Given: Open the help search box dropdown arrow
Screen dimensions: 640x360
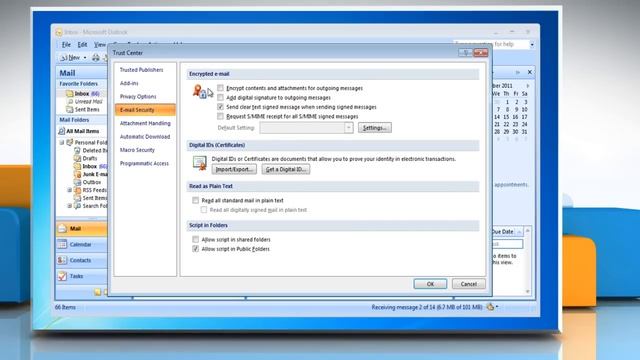Looking at the screenshot, I should [532, 44].
